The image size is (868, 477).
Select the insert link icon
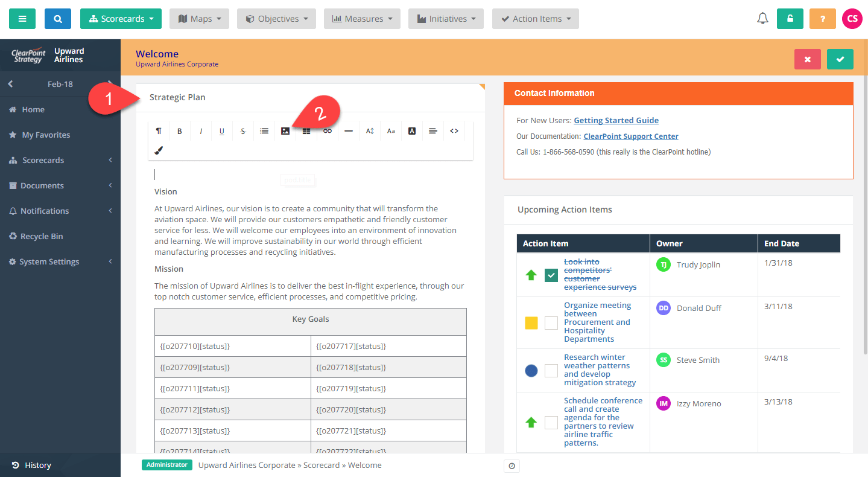[x=328, y=130]
